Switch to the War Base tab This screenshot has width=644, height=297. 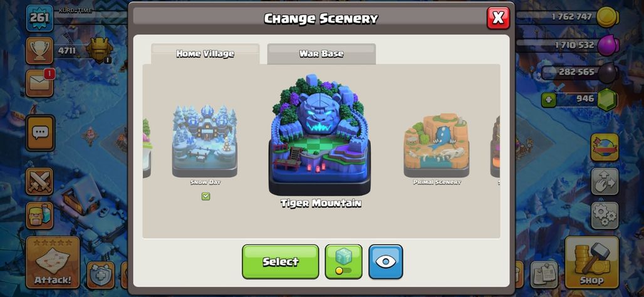click(321, 54)
